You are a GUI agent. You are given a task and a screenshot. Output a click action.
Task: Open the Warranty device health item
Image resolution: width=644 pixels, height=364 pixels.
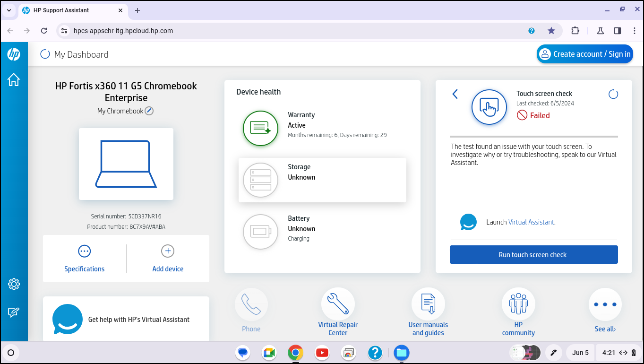322,128
